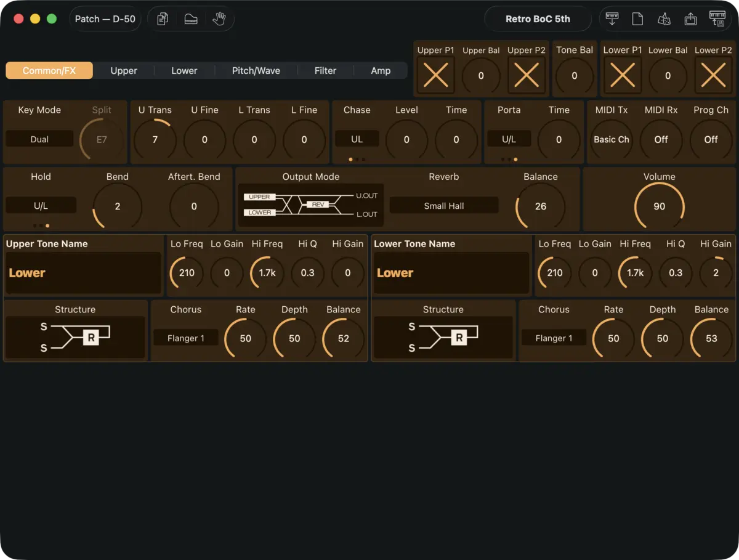Image resolution: width=739 pixels, height=560 pixels.
Task: Click the Upper tone Lo Freq knob
Action: click(x=187, y=273)
